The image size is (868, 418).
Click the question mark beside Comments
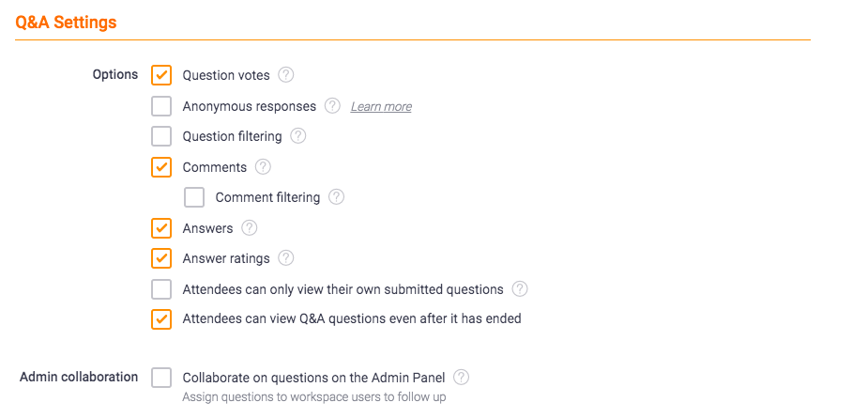pos(263,167)
